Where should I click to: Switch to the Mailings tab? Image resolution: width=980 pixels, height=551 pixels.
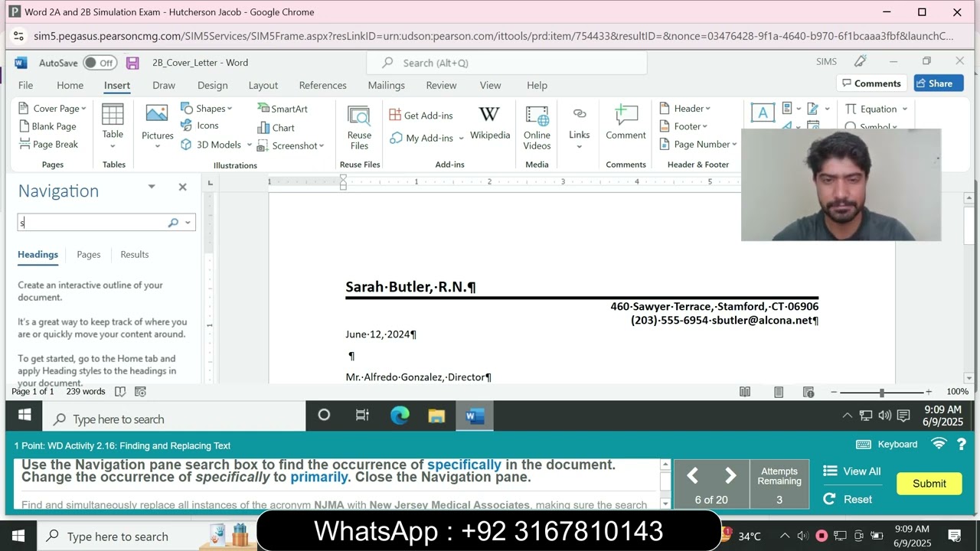(386, 85)
